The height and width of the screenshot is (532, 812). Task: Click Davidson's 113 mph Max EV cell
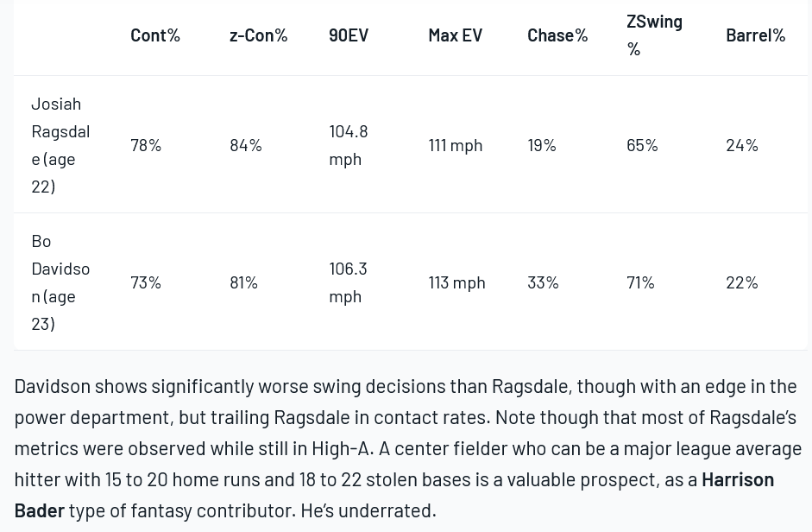tap(456, 282)
